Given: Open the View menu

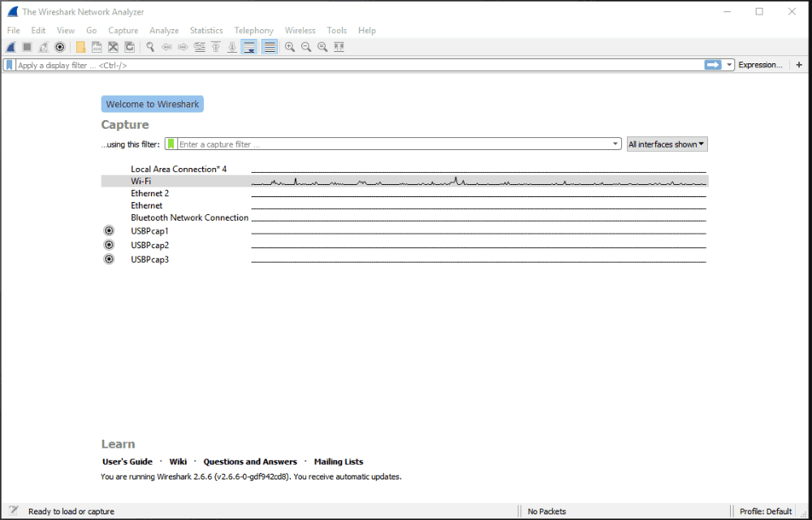Looking at the screenshot, I should [x=66, y=31].
